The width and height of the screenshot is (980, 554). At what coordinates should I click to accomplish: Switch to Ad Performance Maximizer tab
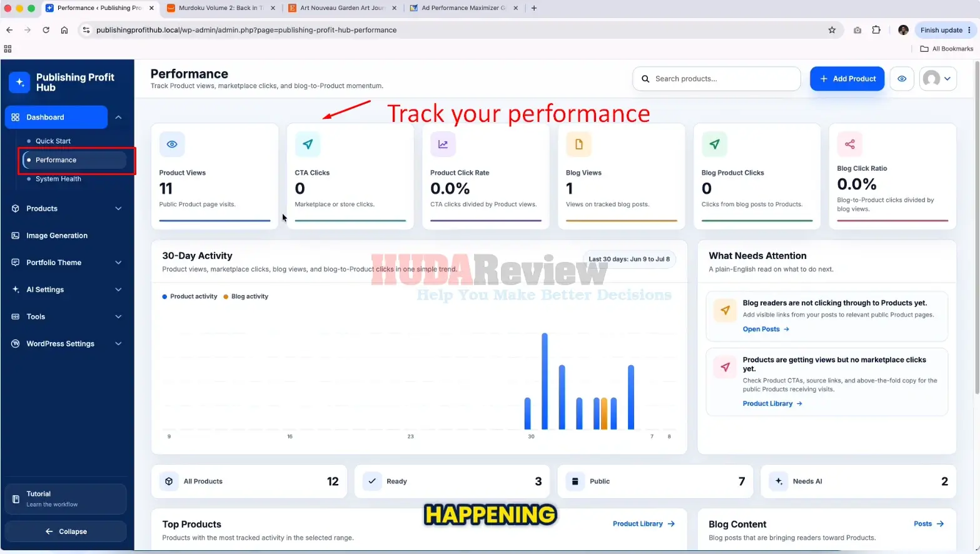point(463,8)
